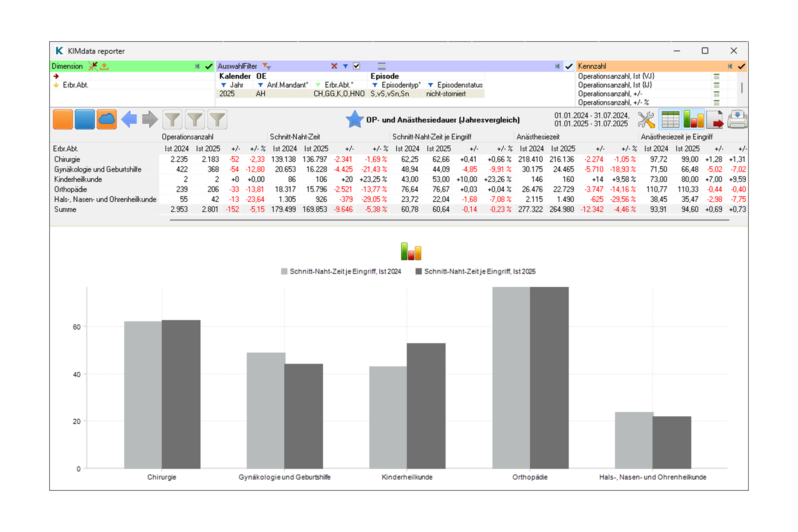Click the Dimension panel checkmark
The image size is (798, 532).
point(209,66)
